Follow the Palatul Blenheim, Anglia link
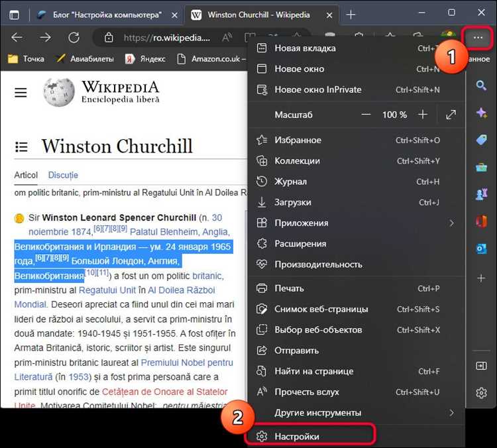This screenshot has width=497, height=448. coord(180,232)
